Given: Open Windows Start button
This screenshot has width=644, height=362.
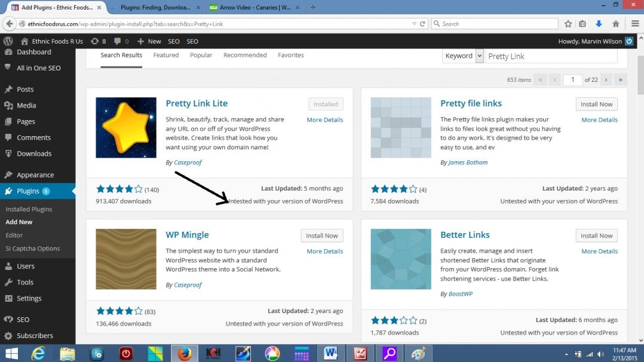Looking at the screenshot, I should pos(11,354).
